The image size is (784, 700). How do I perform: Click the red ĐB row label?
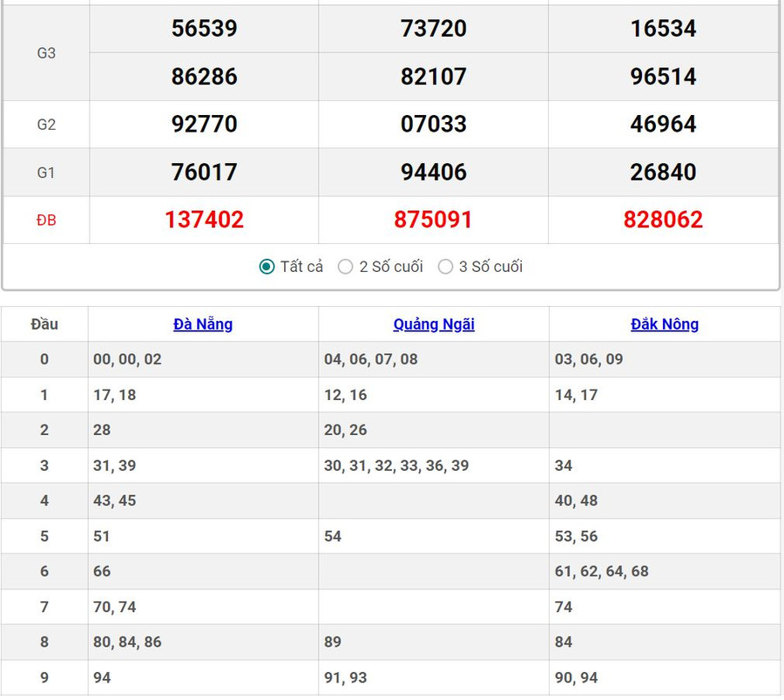point(46,221)
